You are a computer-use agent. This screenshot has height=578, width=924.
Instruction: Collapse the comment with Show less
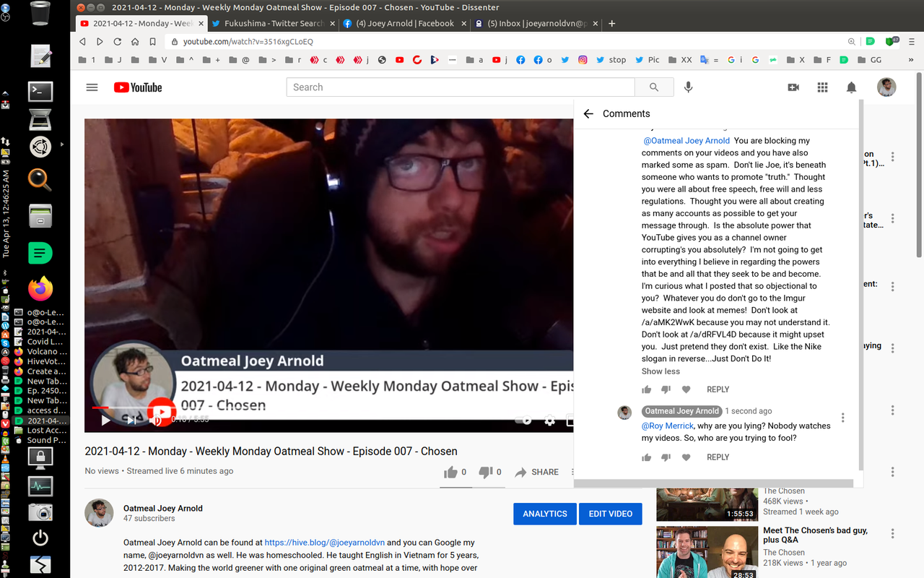coord(661,371)
